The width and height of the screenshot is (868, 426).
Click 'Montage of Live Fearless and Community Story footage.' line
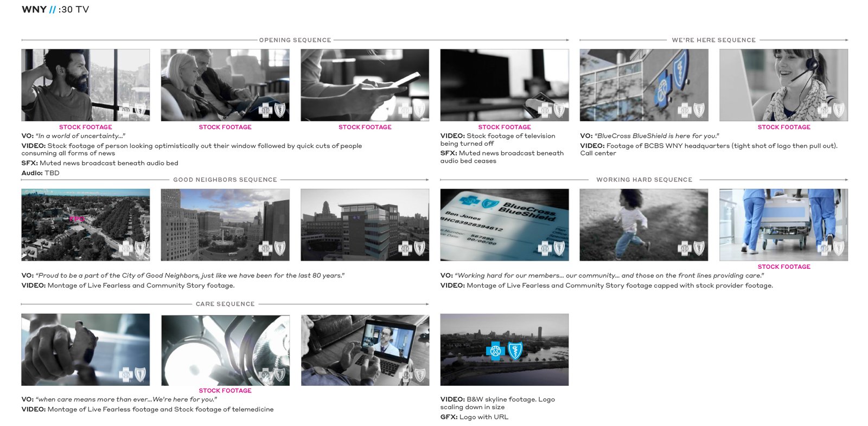pos(128,286)
